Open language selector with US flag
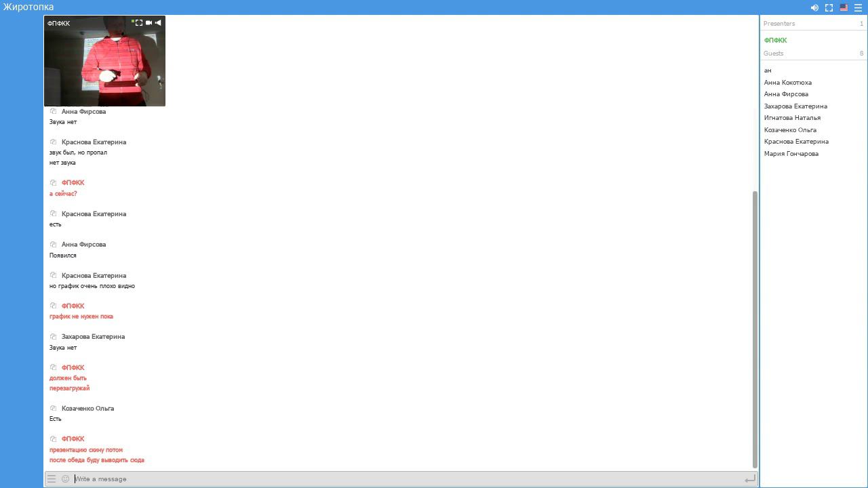Image resolution: width=868 pixels, height=488 pixels. (x=844, y=8)
